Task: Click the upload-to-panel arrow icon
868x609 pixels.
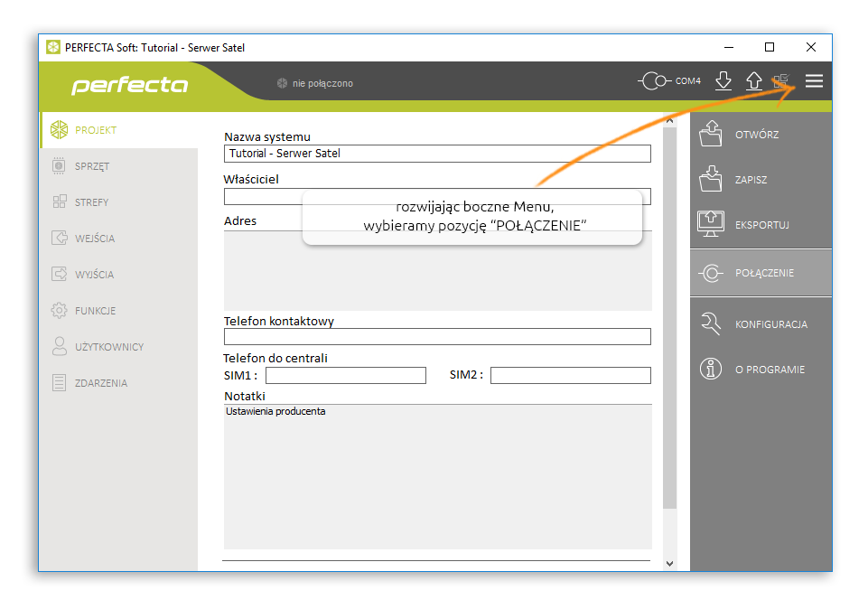Action: click(754, 80)
